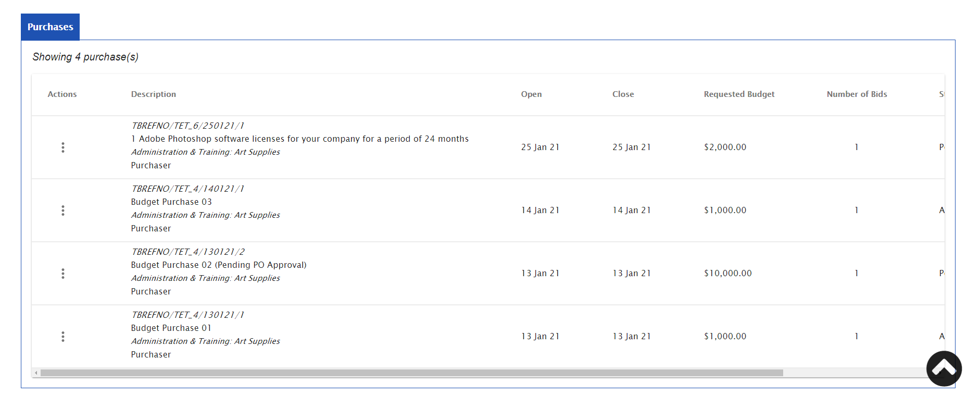
Task: Click the $10,000.00 requested budget cell
Action: coord(727,274)
